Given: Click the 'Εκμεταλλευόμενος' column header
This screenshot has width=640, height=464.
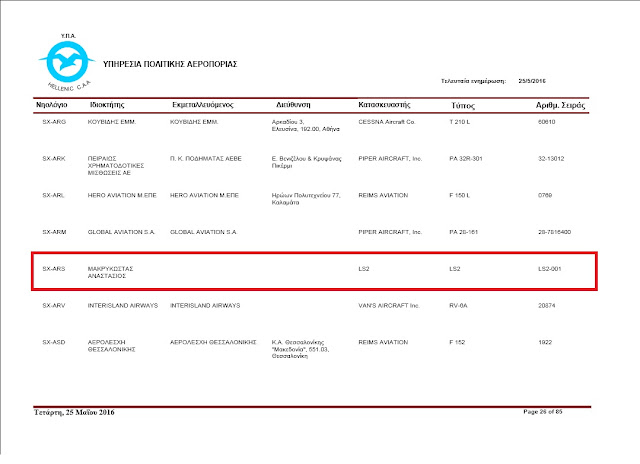Looking at the screenshot, I should pos(202,105).
